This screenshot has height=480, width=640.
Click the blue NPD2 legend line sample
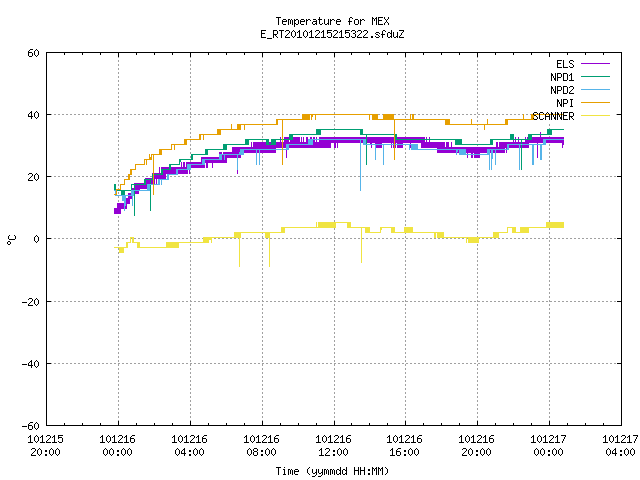pyautogui.click(x=595, y=90)
